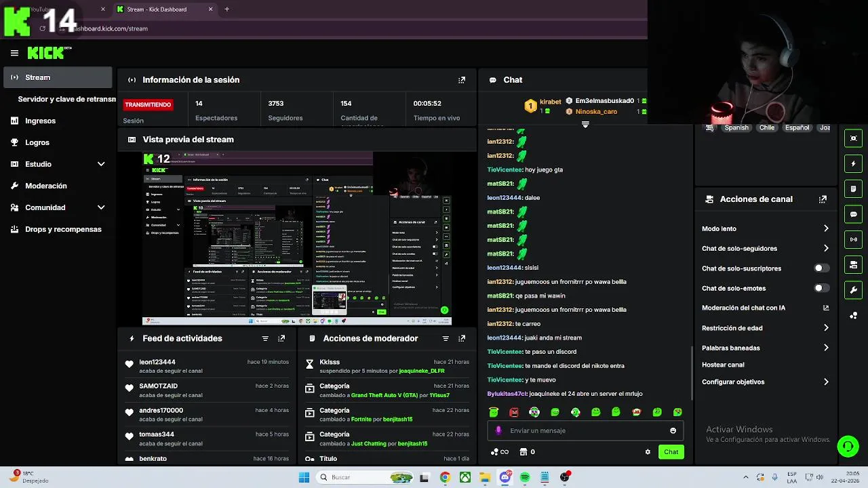Viewport: 868px width, 488px height.
Task: Open the Acciones de moderador filter
Action: pos(446,338)
